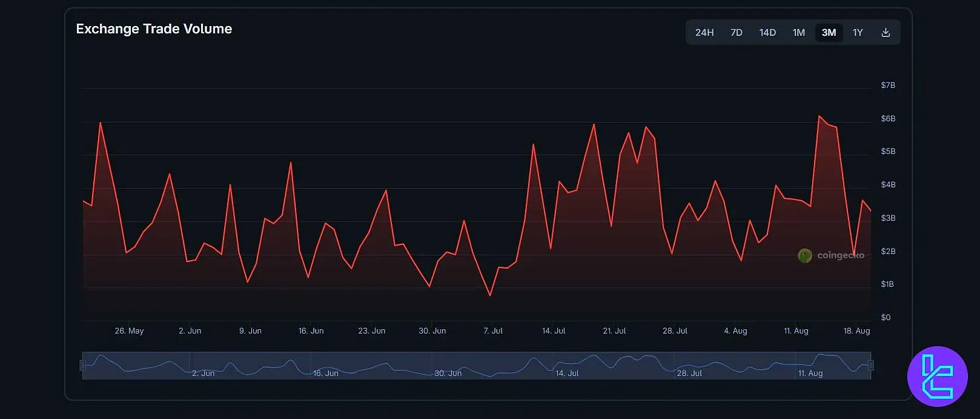Choose the 14D time range

[x=767, y=33]
